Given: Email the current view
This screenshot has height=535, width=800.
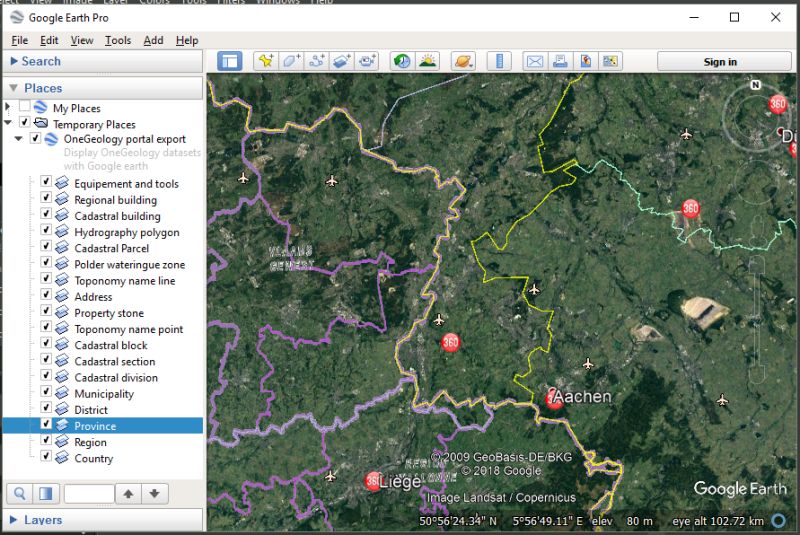Looking at the screenshot, I should point(535,61).
